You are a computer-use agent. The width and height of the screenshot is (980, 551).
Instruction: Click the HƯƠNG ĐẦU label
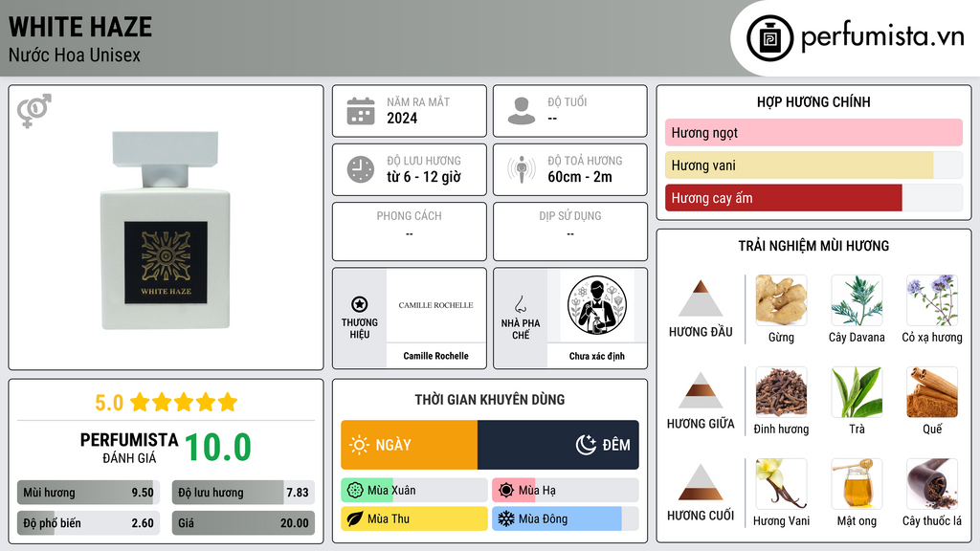[x=701, y=332]
